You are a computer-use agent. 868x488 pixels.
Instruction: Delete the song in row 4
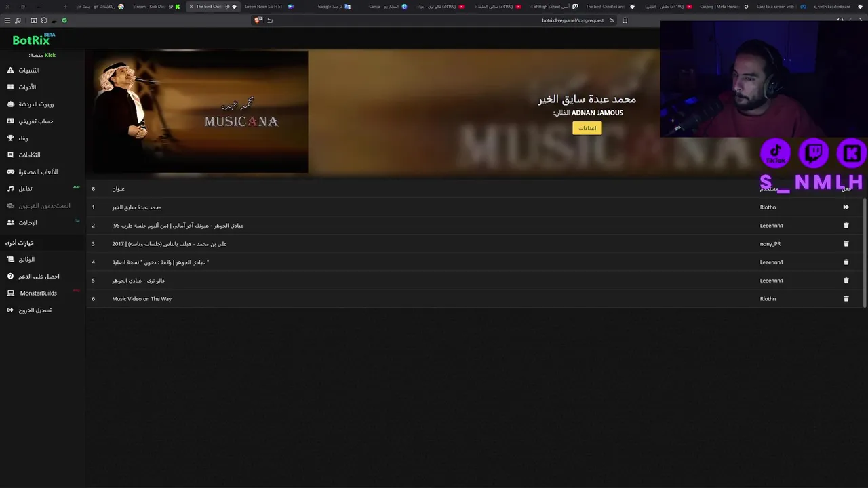[846, 262]
